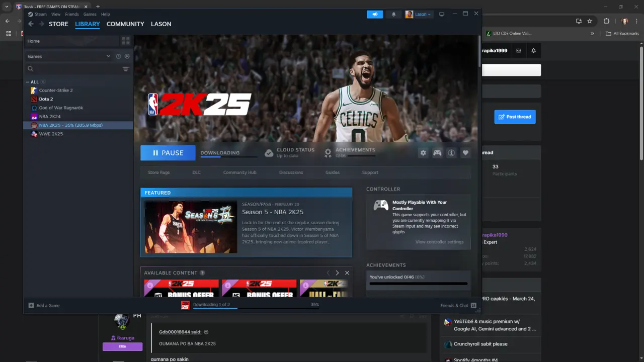Close the Available Content panel

pos(347,273)
